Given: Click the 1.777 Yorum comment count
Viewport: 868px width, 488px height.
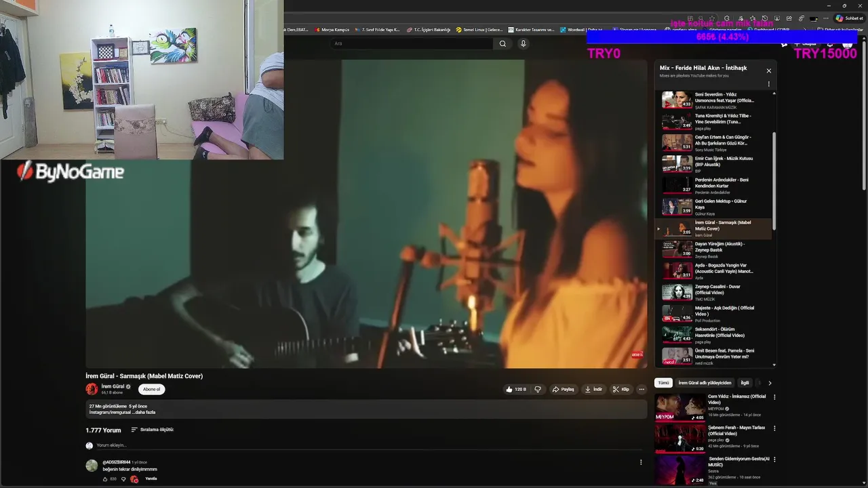Looking at the screenshot, I should tap(103, 430).
